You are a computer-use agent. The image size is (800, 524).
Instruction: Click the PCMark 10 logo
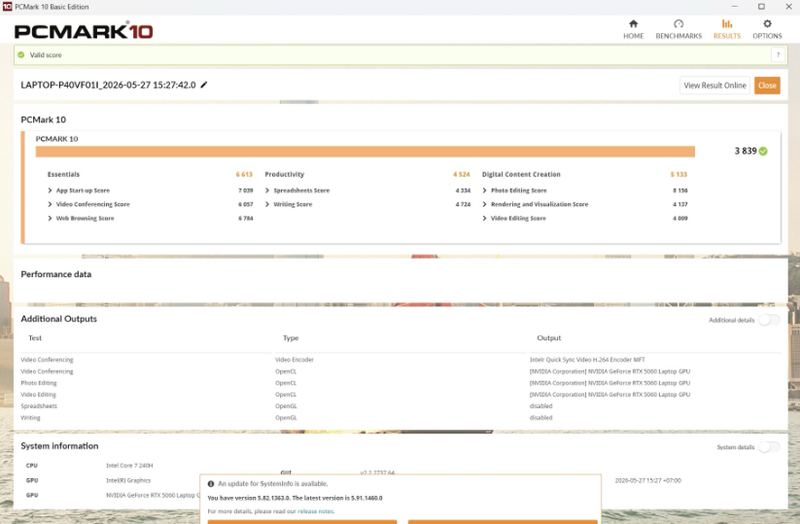(84, 31)
